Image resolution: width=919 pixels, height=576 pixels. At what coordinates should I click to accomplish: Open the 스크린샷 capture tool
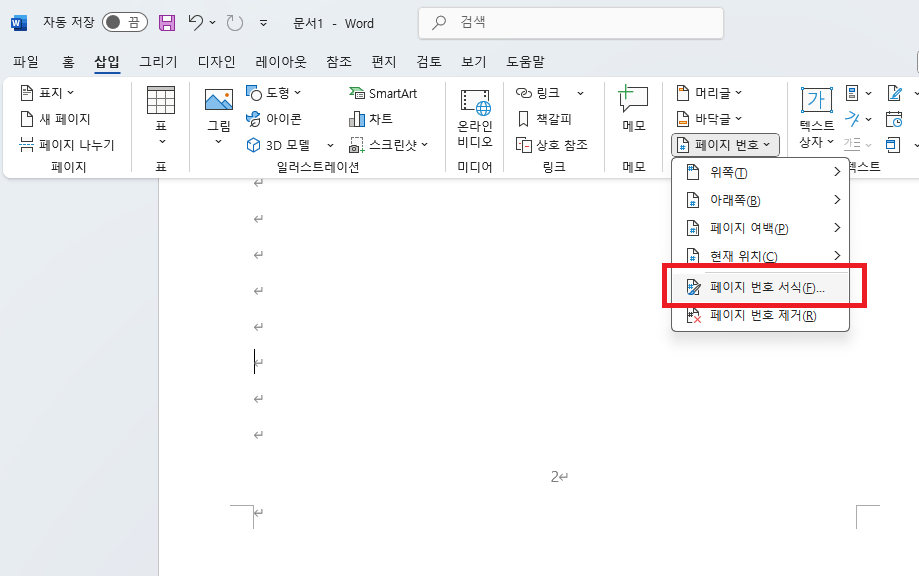click(x=382, y=144)
